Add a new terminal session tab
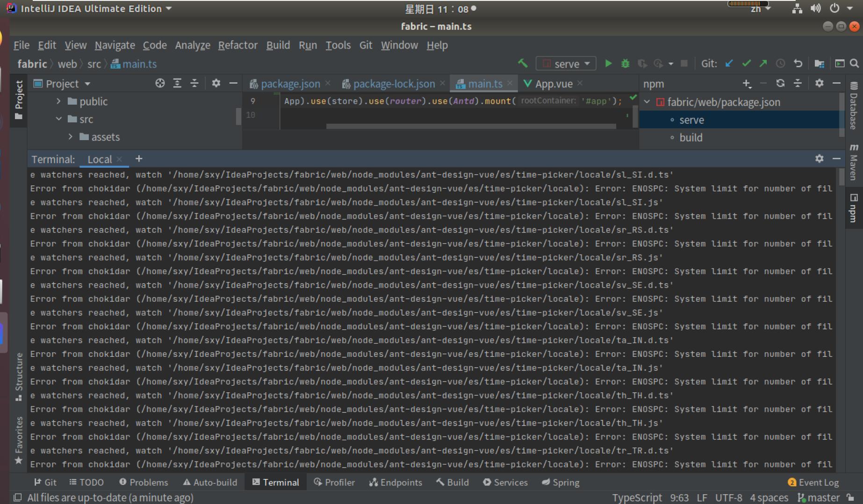 (139, 159)
